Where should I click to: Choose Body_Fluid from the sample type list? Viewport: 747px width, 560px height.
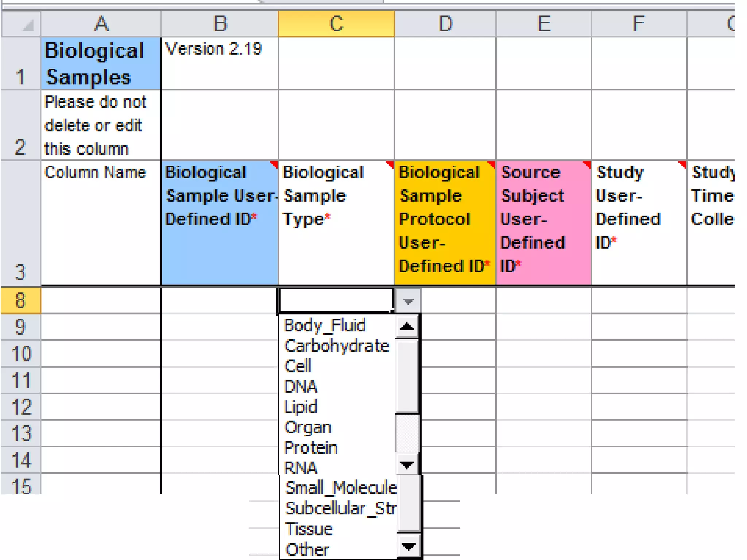325,326
